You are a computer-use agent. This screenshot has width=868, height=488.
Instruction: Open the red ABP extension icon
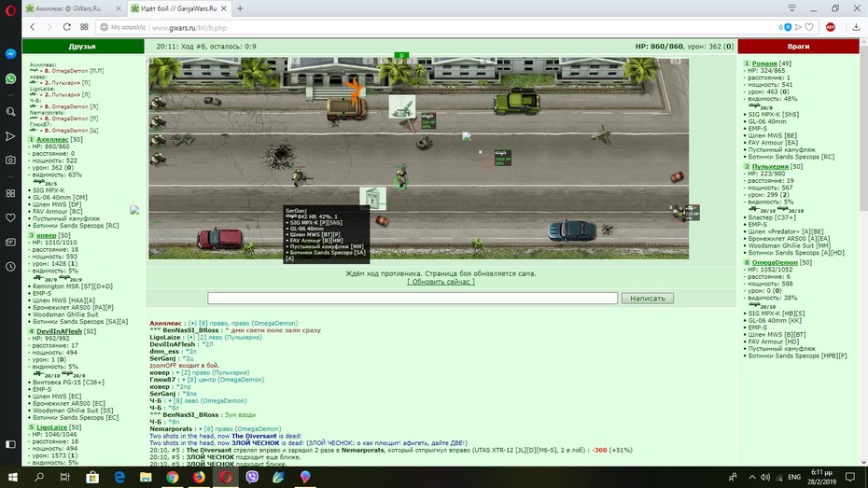(x=831, y=27)
